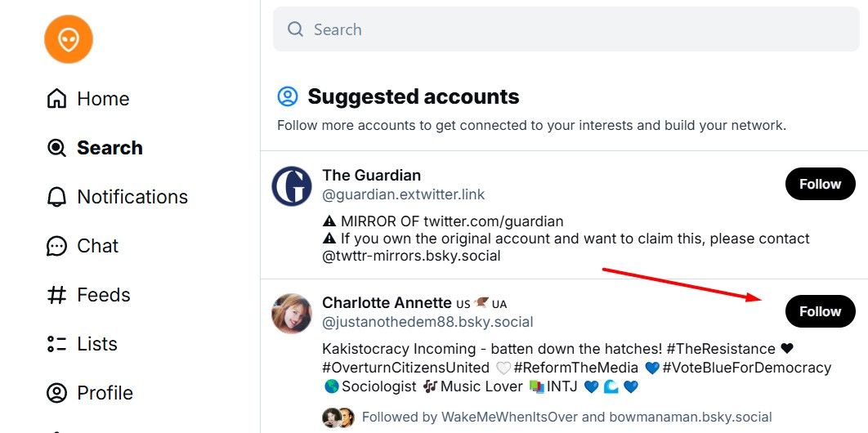Open @guardian.extwitter.link handle

(403, 194)
